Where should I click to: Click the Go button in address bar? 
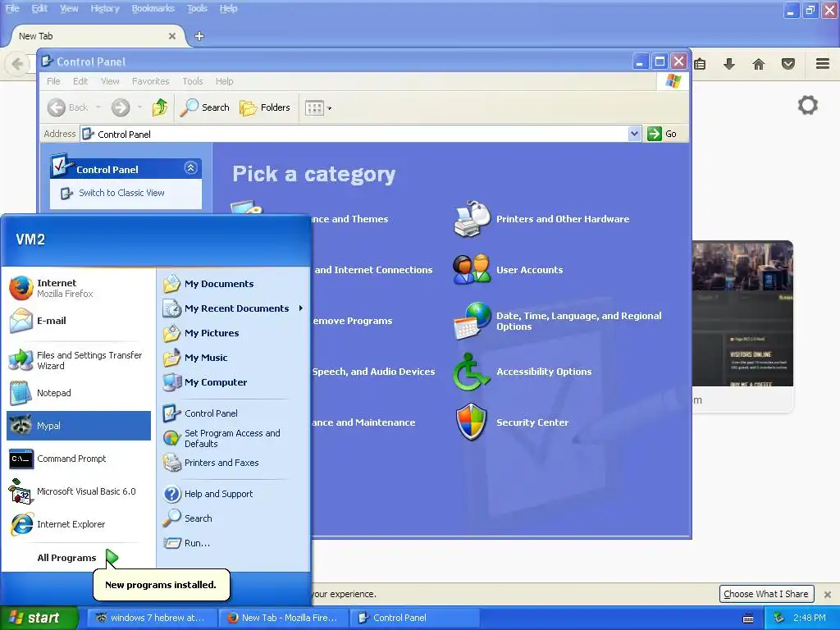point(662,134)
